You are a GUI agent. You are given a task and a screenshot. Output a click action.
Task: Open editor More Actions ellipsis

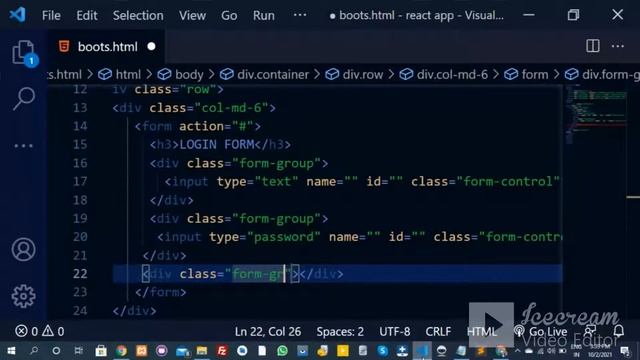[618, 46]
